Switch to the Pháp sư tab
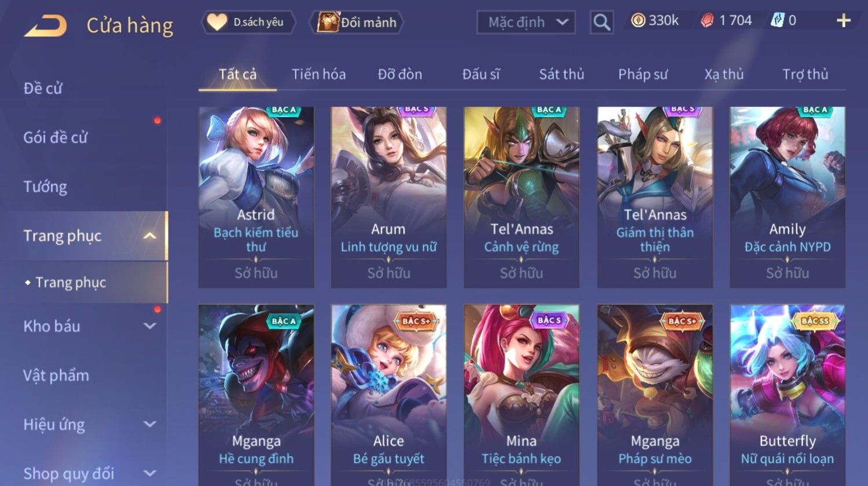This screenshot has width=868, height=486. pyautogui.click(x=643, y=74)
